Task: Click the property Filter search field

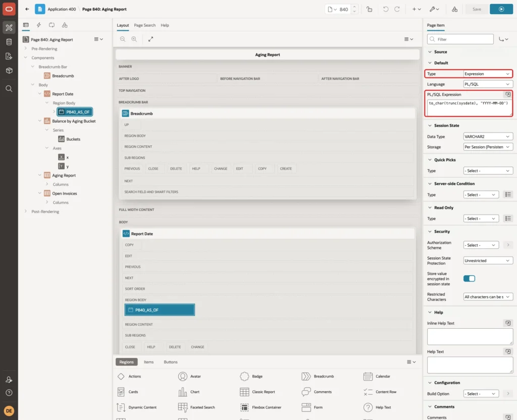Action: 460,39
